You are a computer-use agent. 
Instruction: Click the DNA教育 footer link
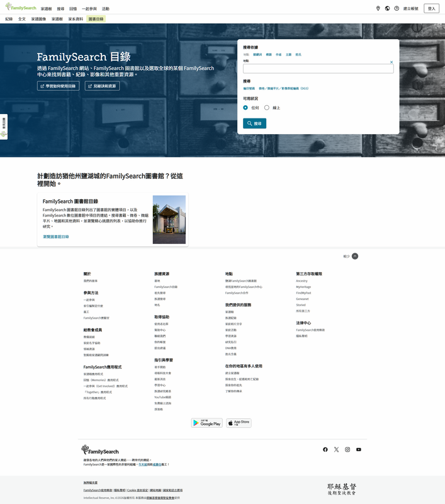point(231,348)
